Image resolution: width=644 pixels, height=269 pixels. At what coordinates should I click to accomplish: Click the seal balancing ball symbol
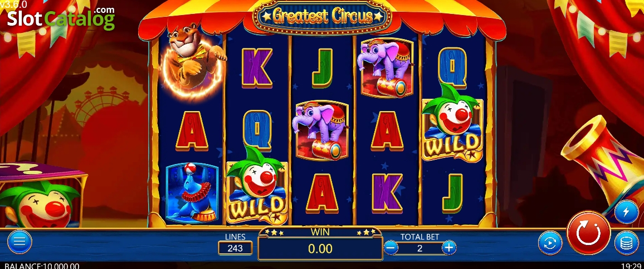coord(192,193)
